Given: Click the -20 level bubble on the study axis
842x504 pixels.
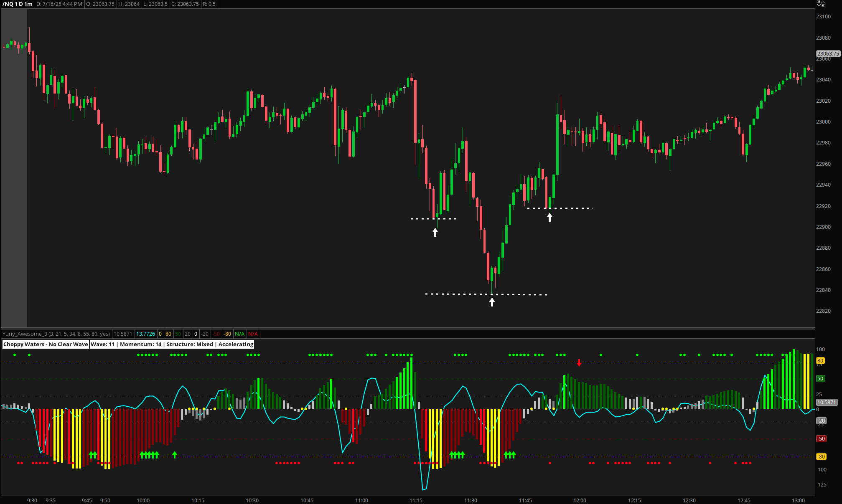Looking at the screenshot, I should point(821,421).
